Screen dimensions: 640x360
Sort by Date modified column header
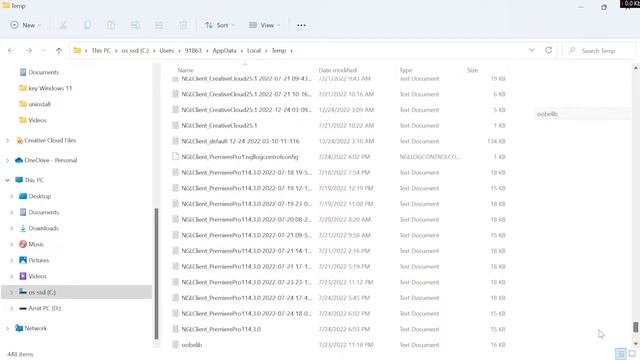pyautogui.click(x=338, y=70)
